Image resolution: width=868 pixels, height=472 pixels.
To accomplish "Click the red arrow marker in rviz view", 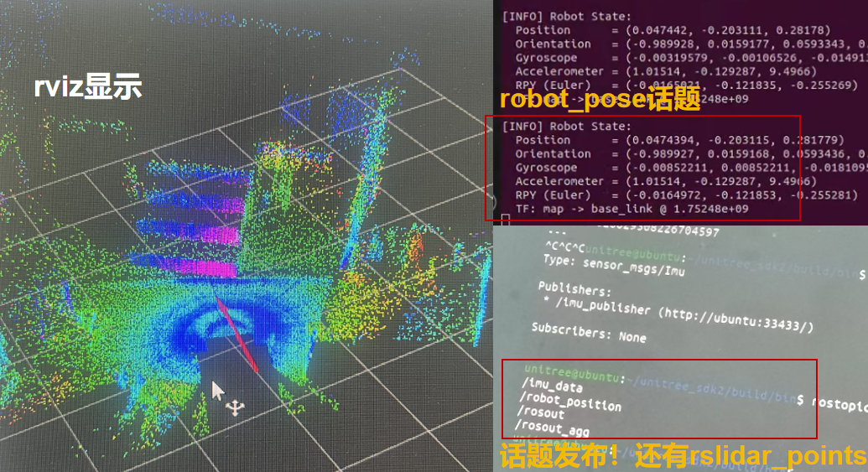I will coord(237,334).
